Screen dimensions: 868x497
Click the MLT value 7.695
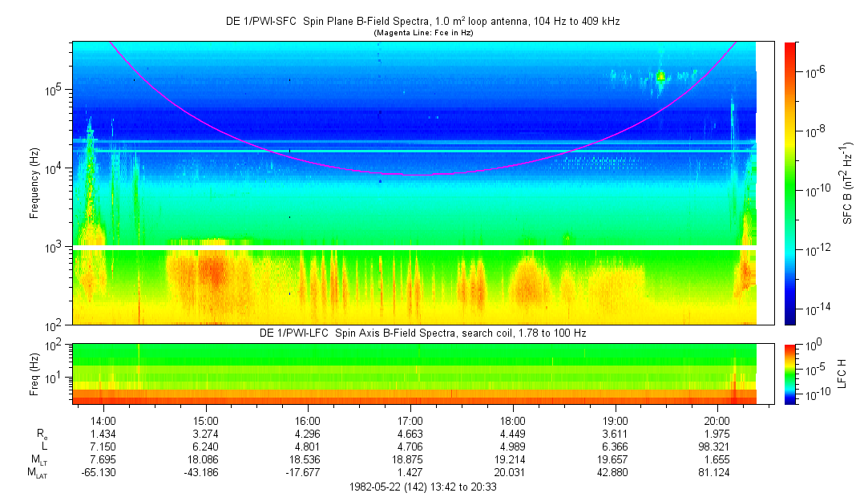[x=103, y=459]
